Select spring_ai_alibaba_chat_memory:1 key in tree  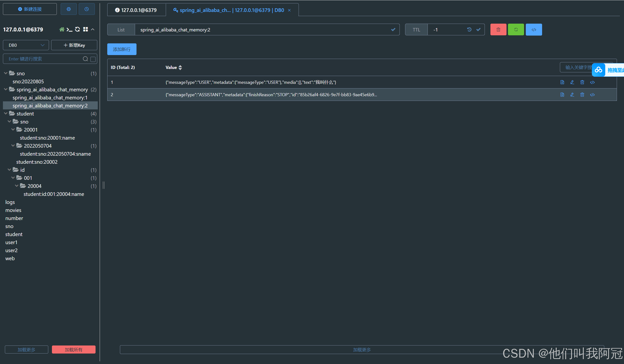pos(50,98)
